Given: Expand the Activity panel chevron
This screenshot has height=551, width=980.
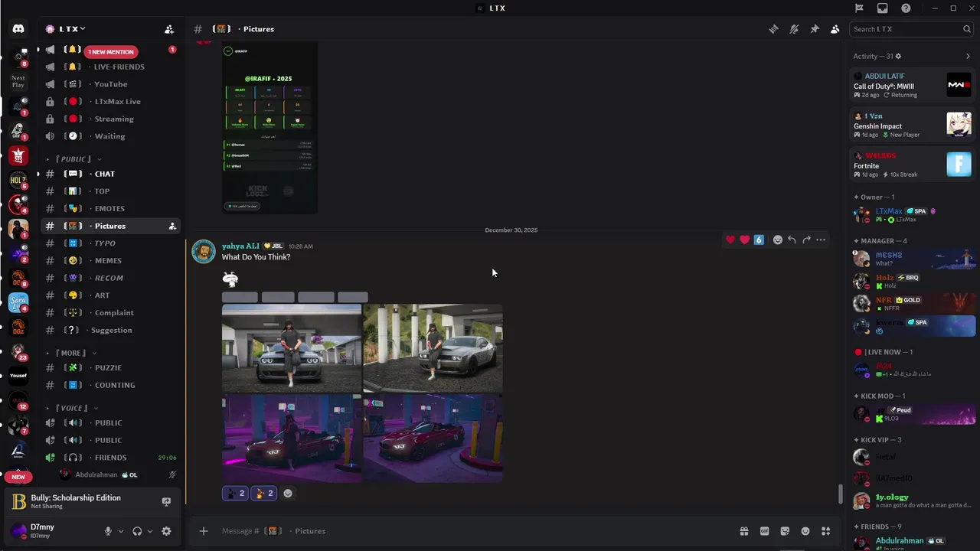Looking at the screenshot, I should 968,56.
